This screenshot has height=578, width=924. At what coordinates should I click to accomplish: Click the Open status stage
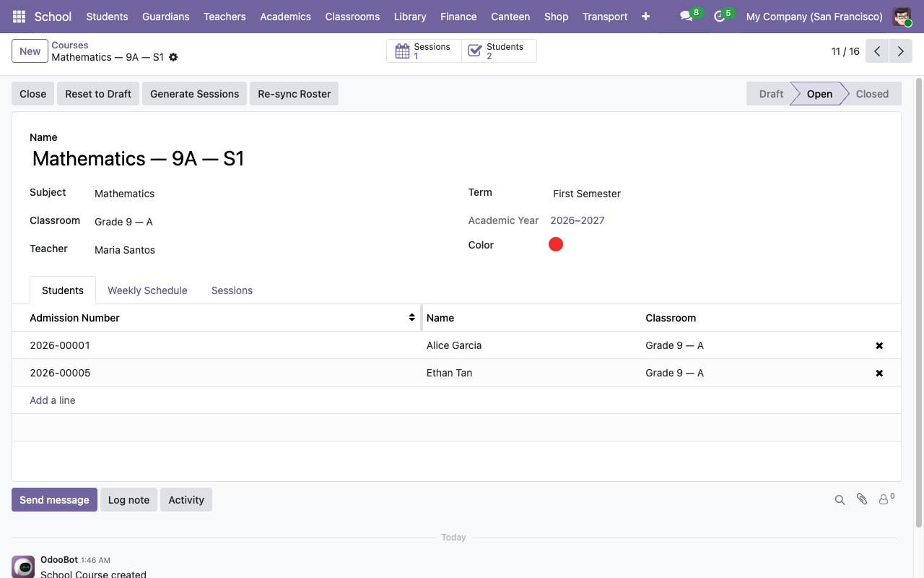point(819,94)
